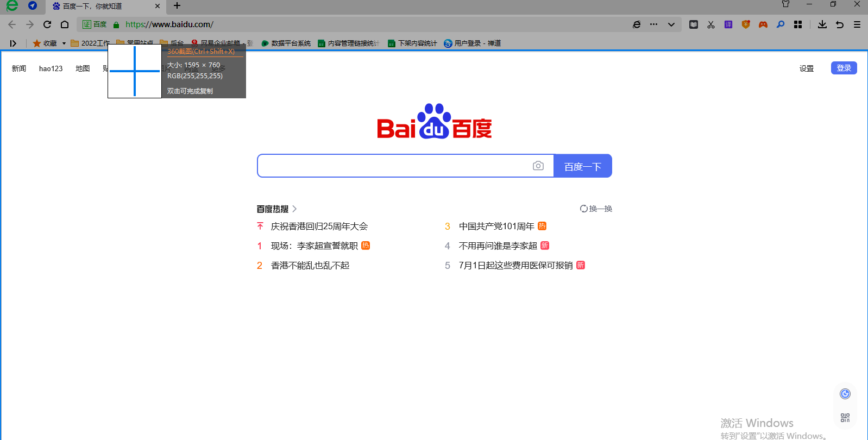
Task: Open the 百度热搜 hot search heading
Action: (x=273, y=209)
